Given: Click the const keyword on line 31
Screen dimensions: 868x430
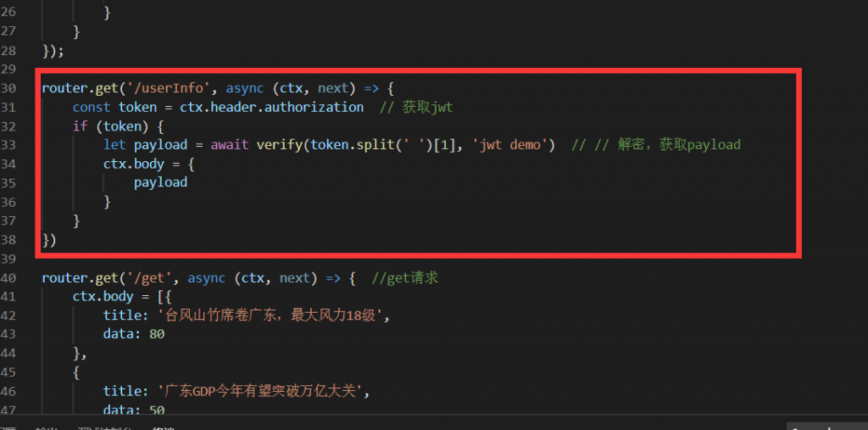Looking at the screenshot, I should click(92, 107).
